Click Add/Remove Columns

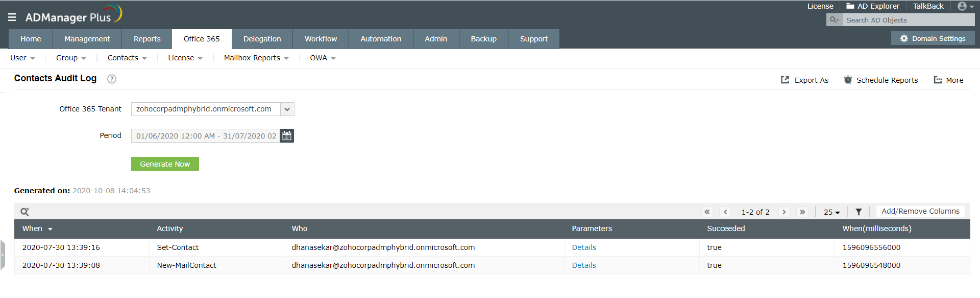pyautogui.click(x=920, y=211)
